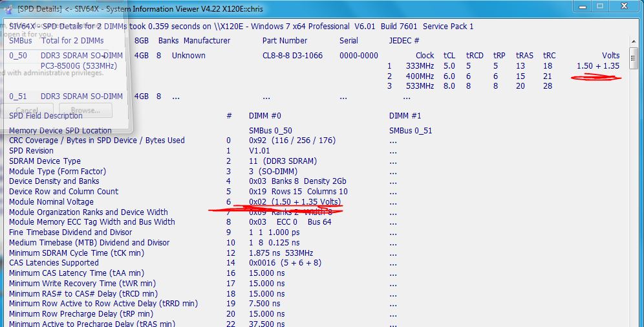
Task: Click value '0x92 (116 / 256 / 176)'
Action: pos(292,141)
